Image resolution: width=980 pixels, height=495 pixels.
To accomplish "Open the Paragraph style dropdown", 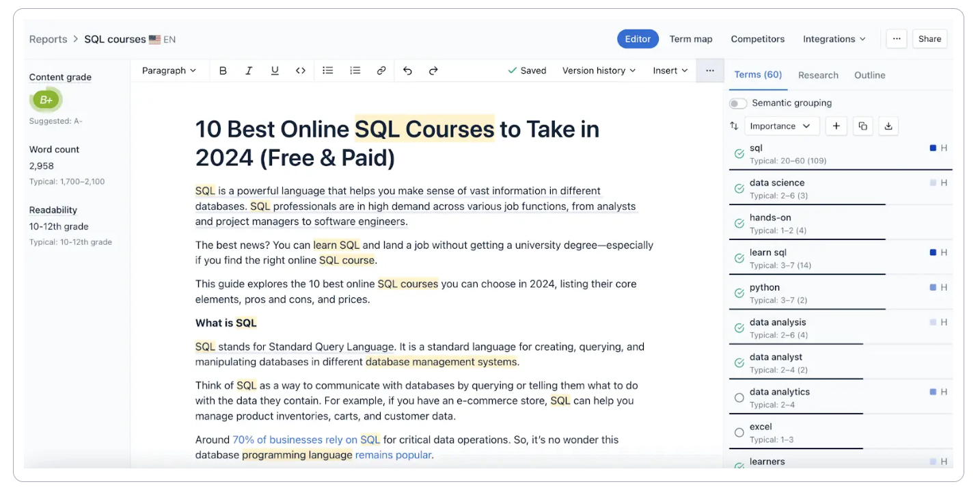I will pos(169,70).
